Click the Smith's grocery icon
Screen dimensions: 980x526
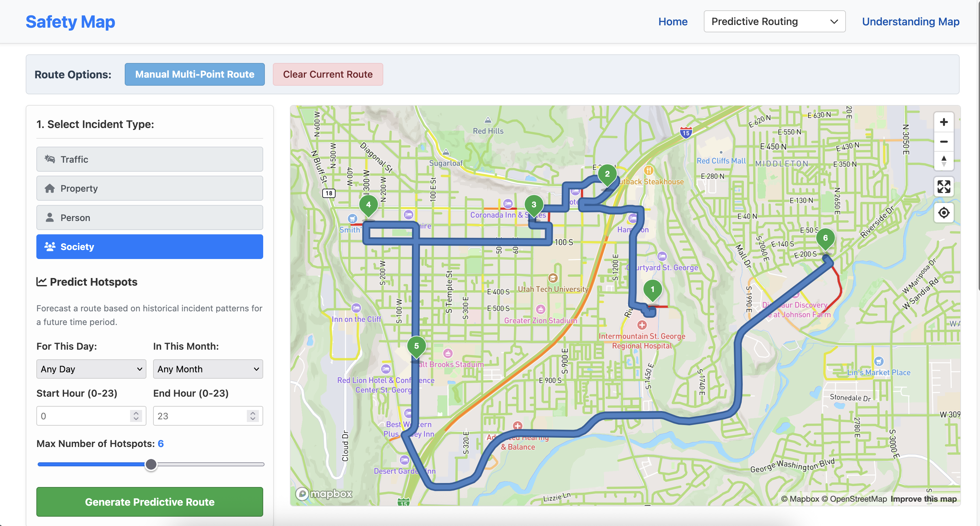click(352, 219)
